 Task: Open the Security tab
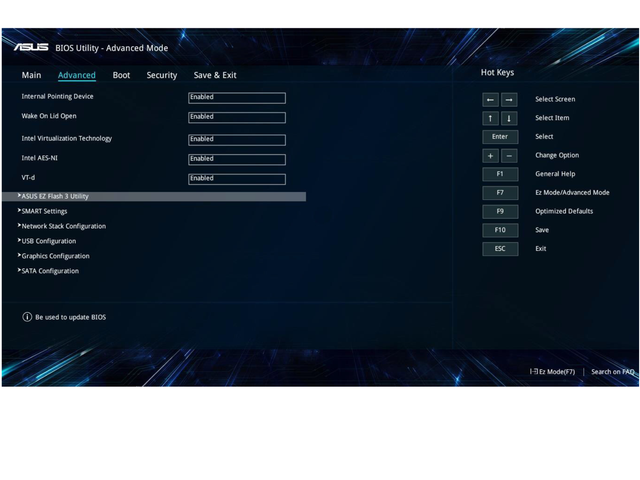pos(162,75)
